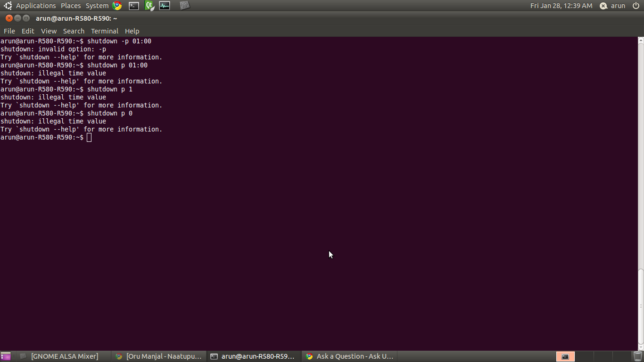
Task: Open the Trash in bottom panel
Action: [638, 356]
